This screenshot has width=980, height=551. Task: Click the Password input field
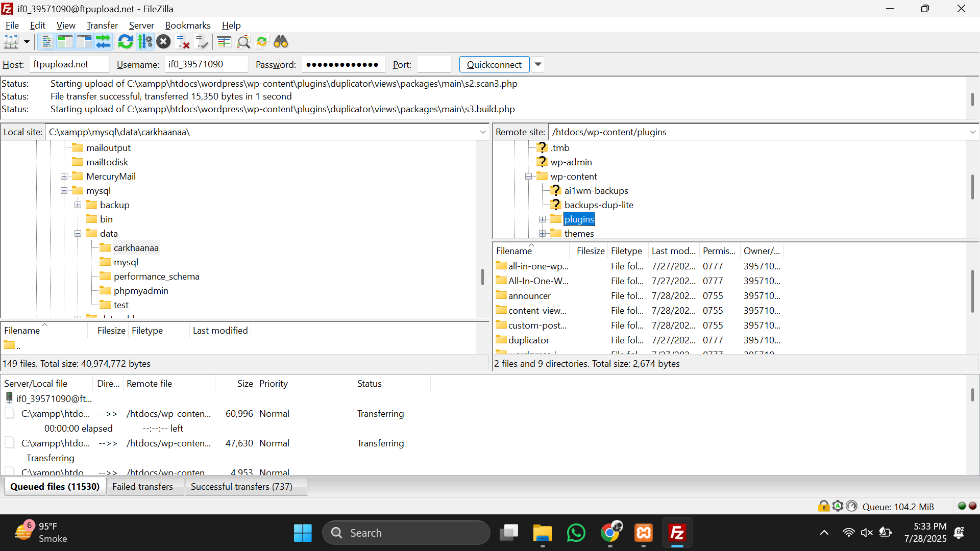(x=344, y=64)
